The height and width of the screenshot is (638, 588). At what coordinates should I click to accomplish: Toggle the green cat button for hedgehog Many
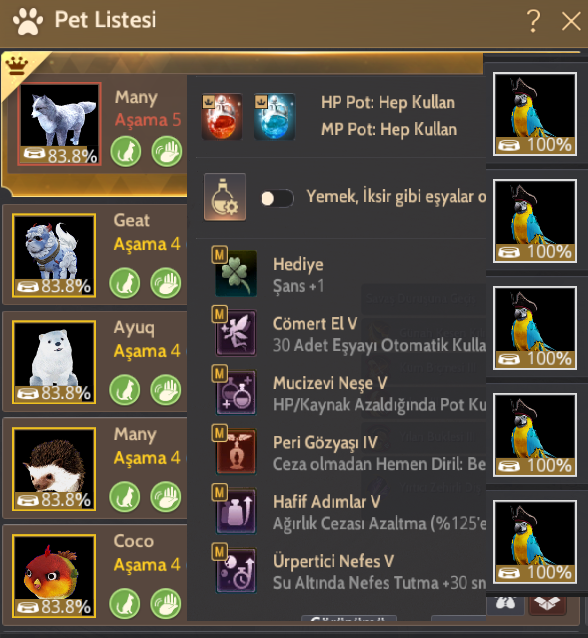(125, 497)
